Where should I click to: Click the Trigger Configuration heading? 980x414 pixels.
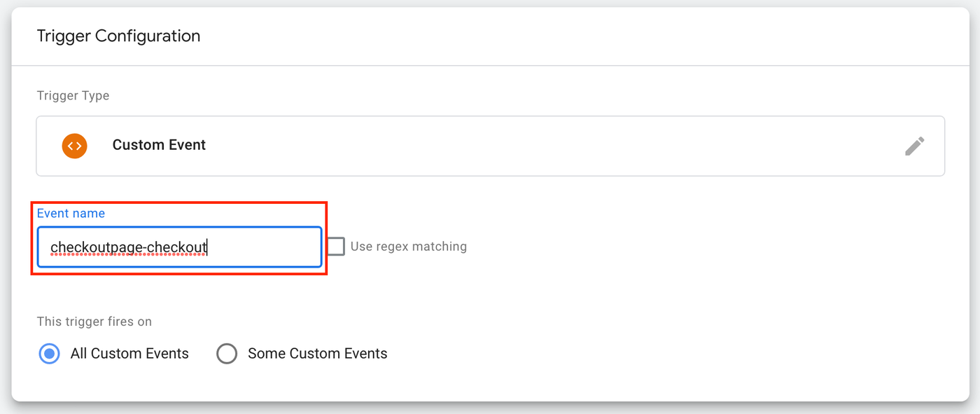(x=118, y=36)
